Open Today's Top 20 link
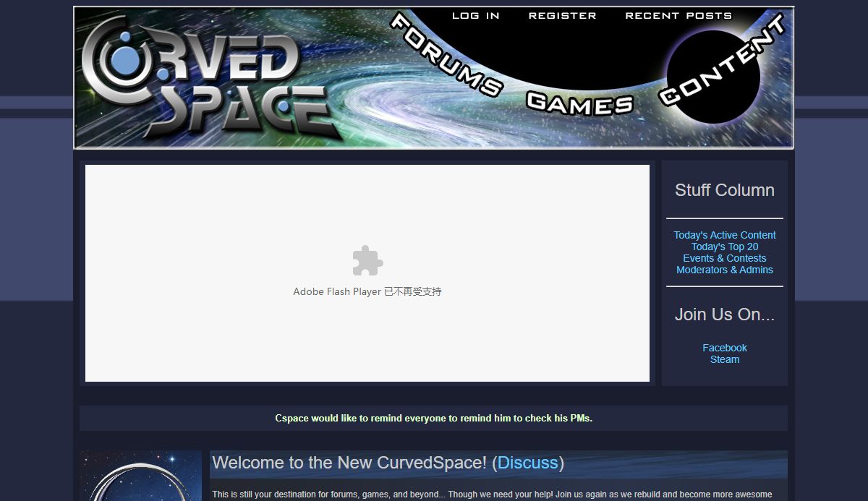Image resolution: width=868 pixels, height=501 pixels. [725, 247]
